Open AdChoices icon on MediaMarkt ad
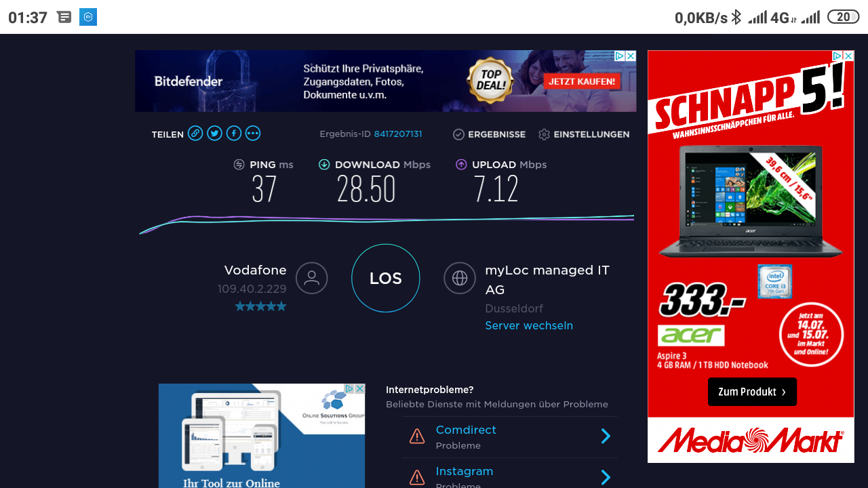 tap(837, 56)
